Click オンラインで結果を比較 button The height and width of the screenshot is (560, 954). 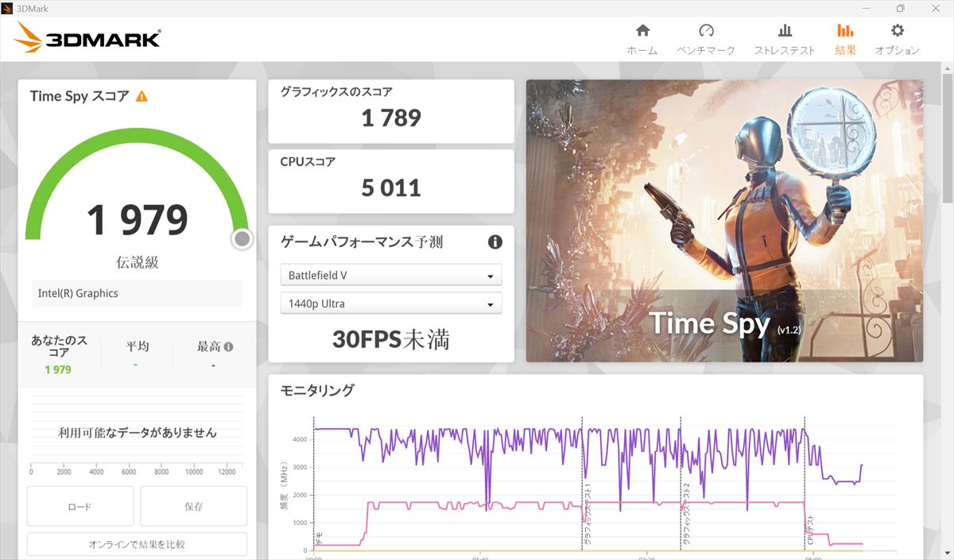(x=137, y=544)
